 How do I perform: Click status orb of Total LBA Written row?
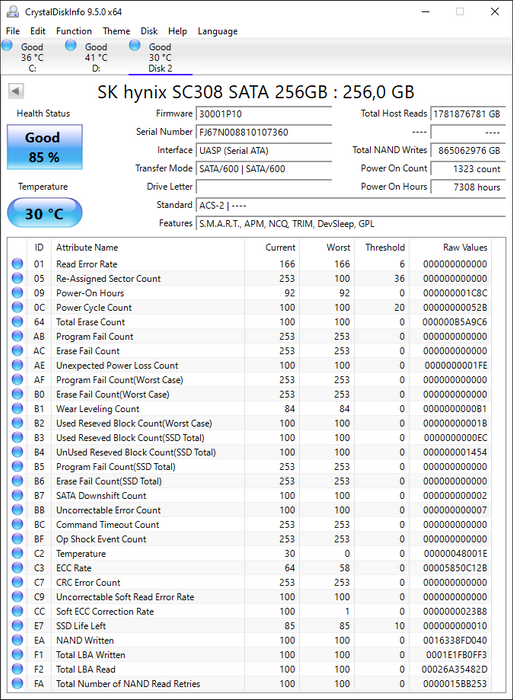pos(17,654)
